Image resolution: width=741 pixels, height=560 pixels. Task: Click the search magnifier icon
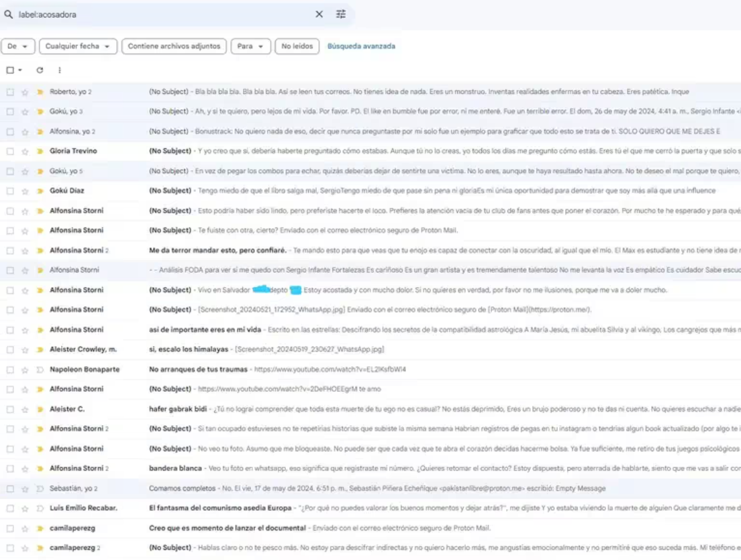[x=9, y=14]
